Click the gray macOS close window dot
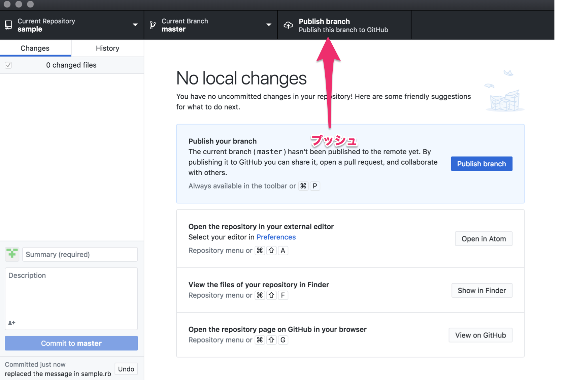The width and height of the screenshot is (565, 392). tap(7, 4)
